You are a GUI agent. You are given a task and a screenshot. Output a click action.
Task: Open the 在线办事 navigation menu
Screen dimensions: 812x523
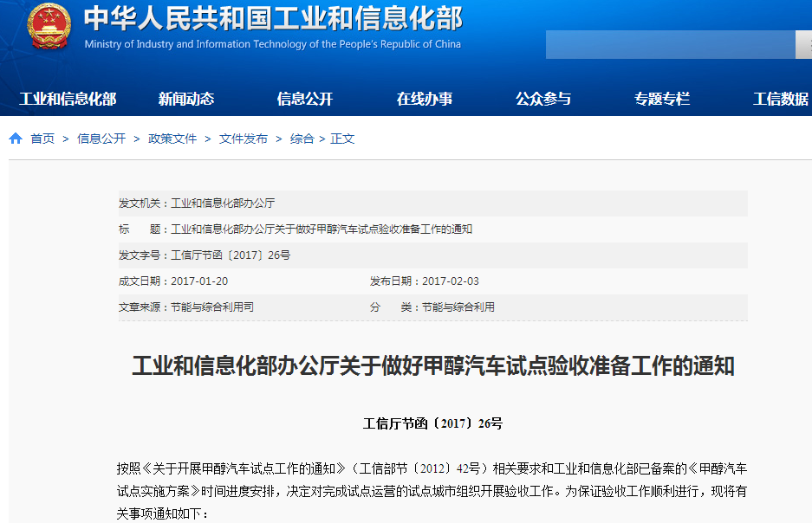(425, 99)
